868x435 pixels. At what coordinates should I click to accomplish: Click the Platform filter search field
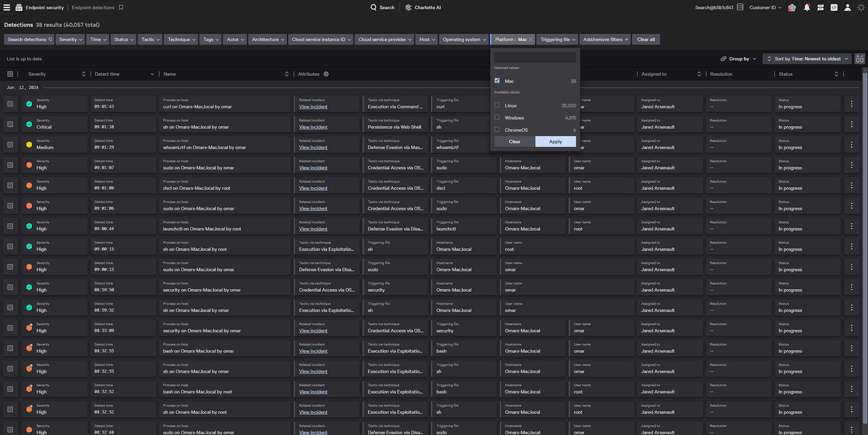(535, 57)
